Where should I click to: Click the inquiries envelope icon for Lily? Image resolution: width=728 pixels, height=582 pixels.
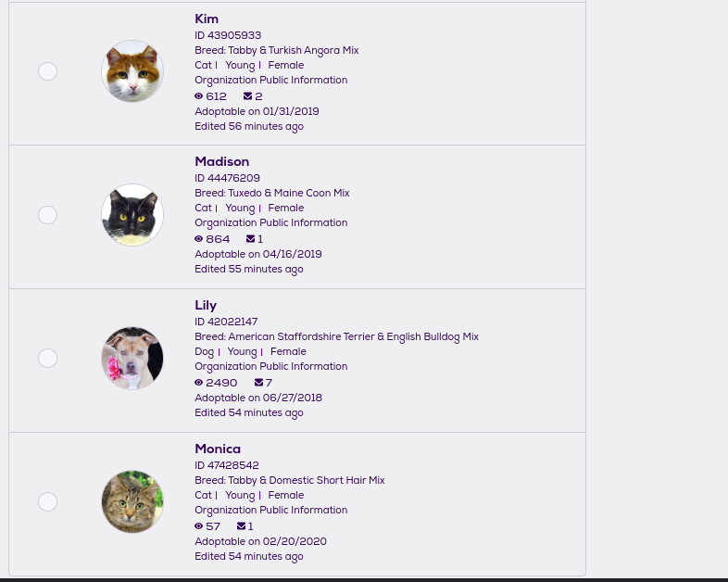(259, 383)
